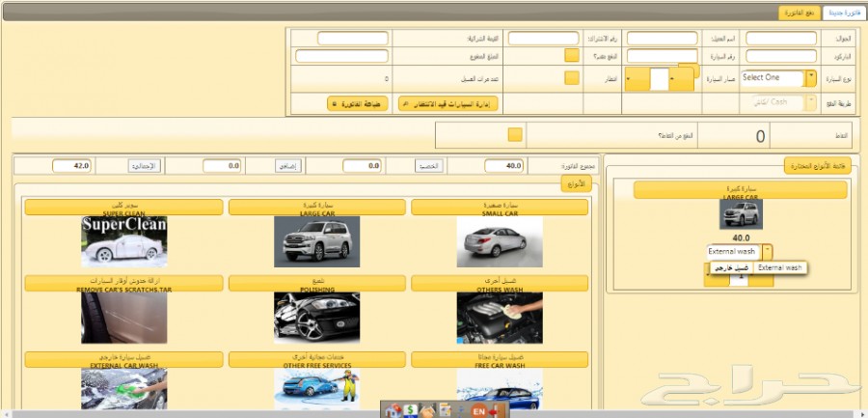The height and width of the screenshot is (418, 868).
Task: Select the LARGE CAR image in services grid
Action: click(x=316, y=241)
